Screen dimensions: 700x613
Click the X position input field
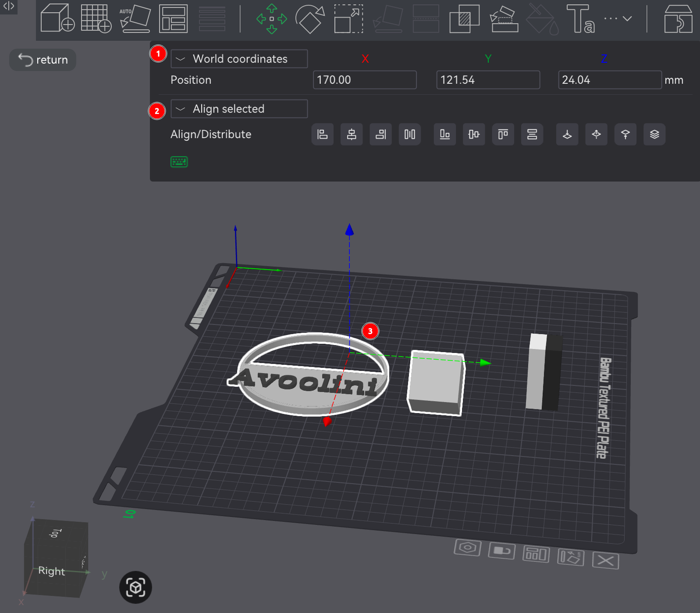coord(365,80)
